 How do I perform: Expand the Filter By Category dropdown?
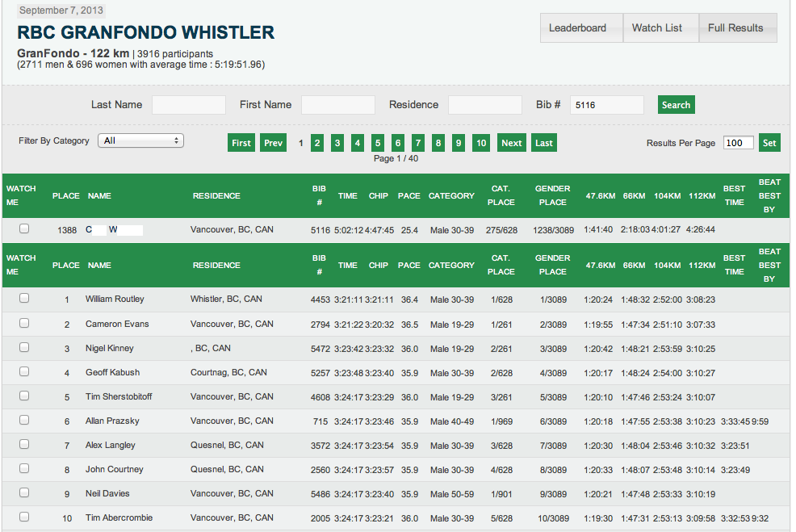pyautogui.click(x=140, y=140)
